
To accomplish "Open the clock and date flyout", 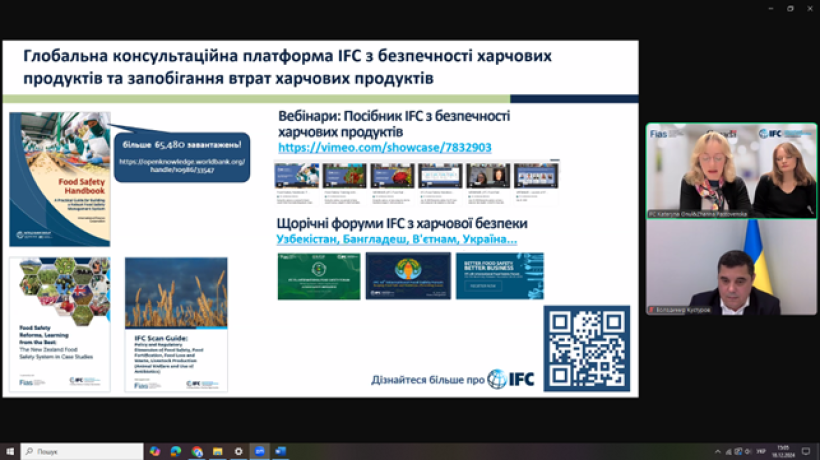I will [x=783, y=452].
